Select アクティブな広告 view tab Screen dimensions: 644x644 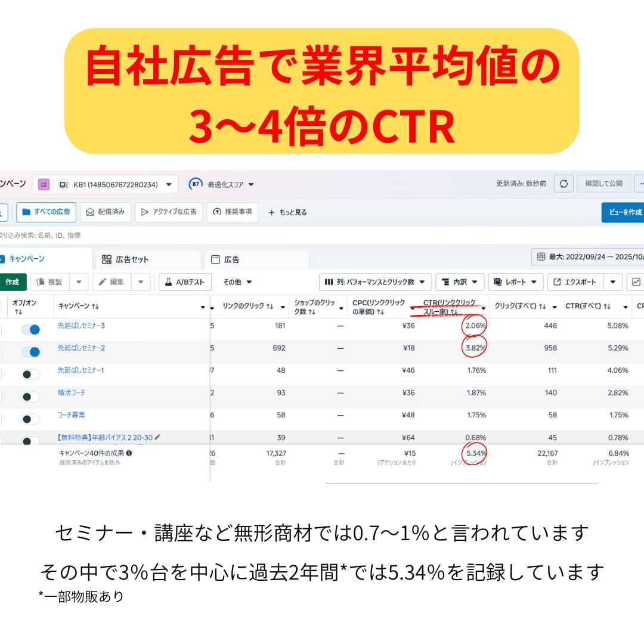pyautogui.click(x=168, y=212)
